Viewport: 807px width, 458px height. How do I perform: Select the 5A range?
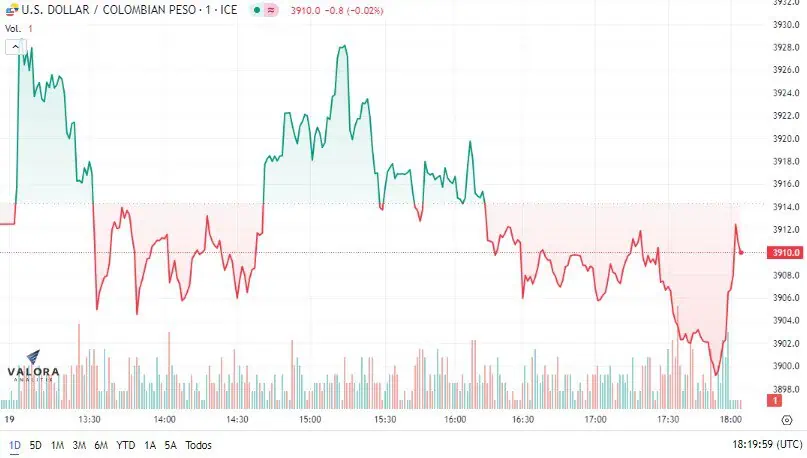click(170, 445)
